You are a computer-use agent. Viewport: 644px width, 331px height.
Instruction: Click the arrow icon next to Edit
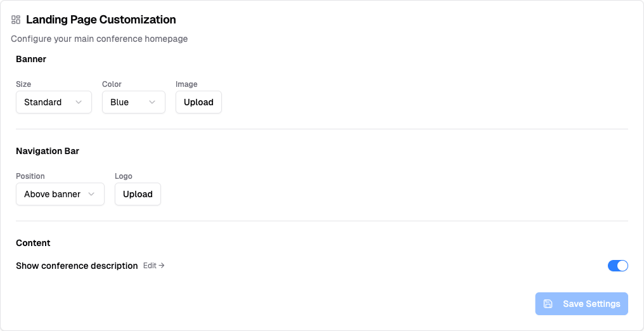162,266
